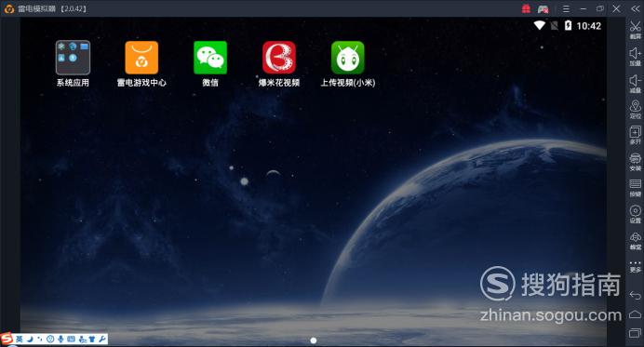The height and width of the screenshot is (347, 644).
Task: Click the Sogou input S logo
Action: tap(7, 340)
